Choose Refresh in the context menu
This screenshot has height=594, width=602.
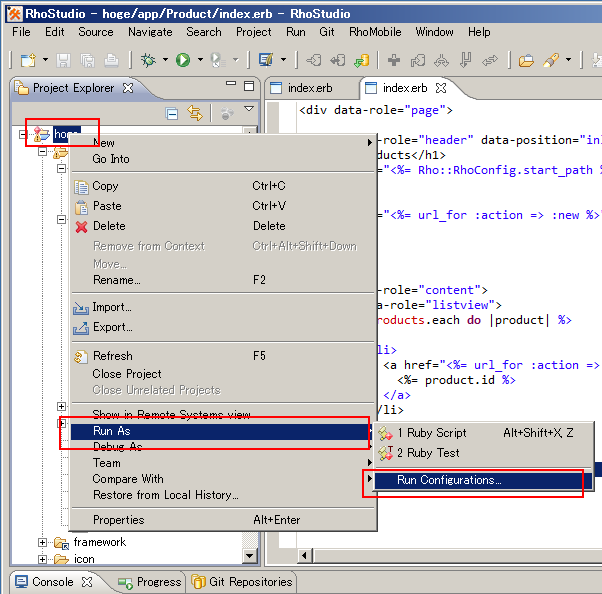click(x=223, y=356)
